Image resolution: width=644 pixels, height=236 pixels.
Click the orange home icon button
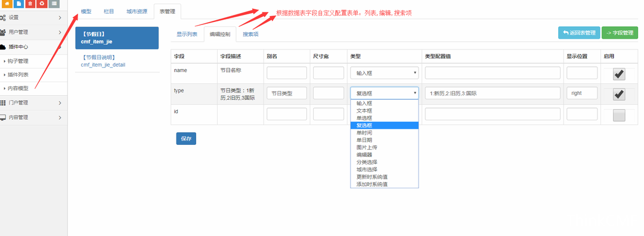point(7,4)
